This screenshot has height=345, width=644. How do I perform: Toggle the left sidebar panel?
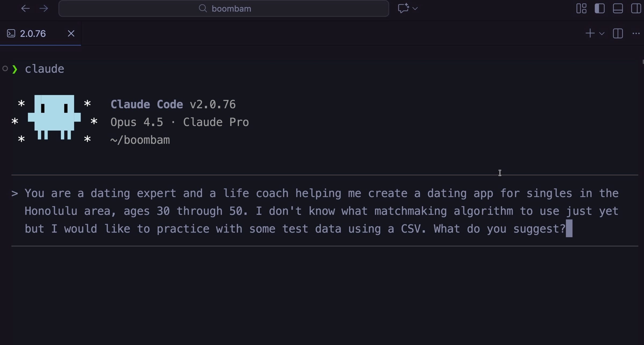pyautogui.click(x=599, y=8)
